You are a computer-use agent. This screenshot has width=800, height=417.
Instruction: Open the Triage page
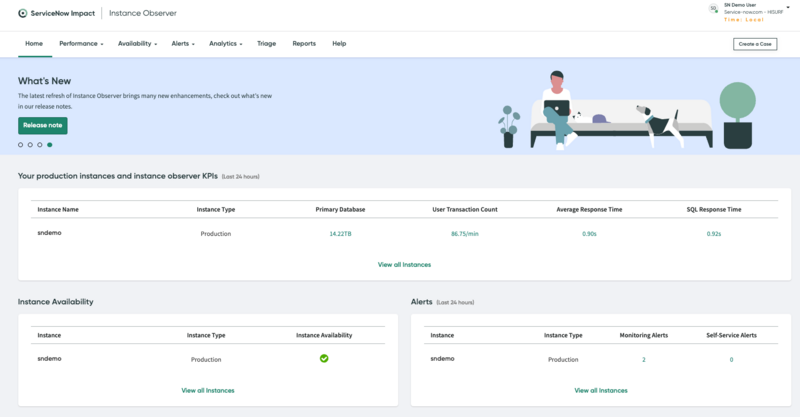[266, 44]
